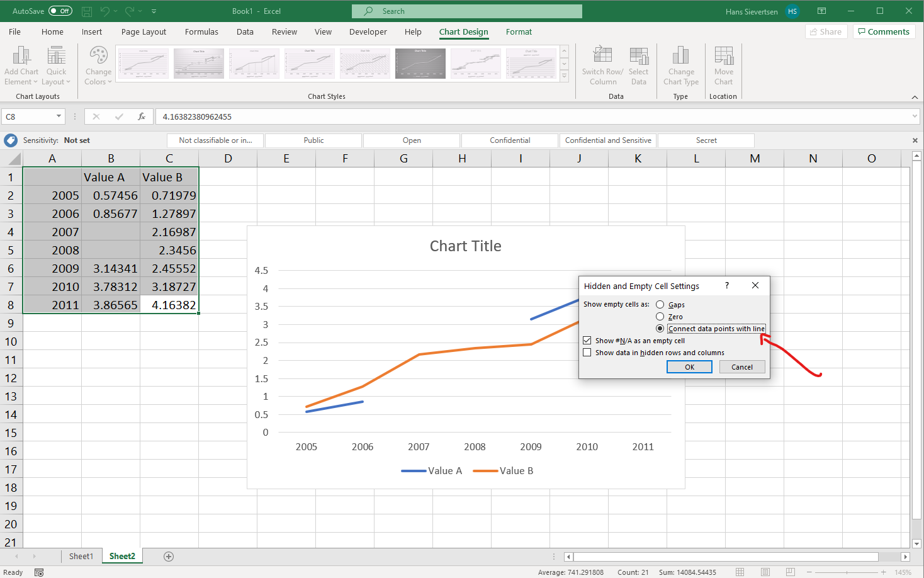Click the Undo icon

105,11
